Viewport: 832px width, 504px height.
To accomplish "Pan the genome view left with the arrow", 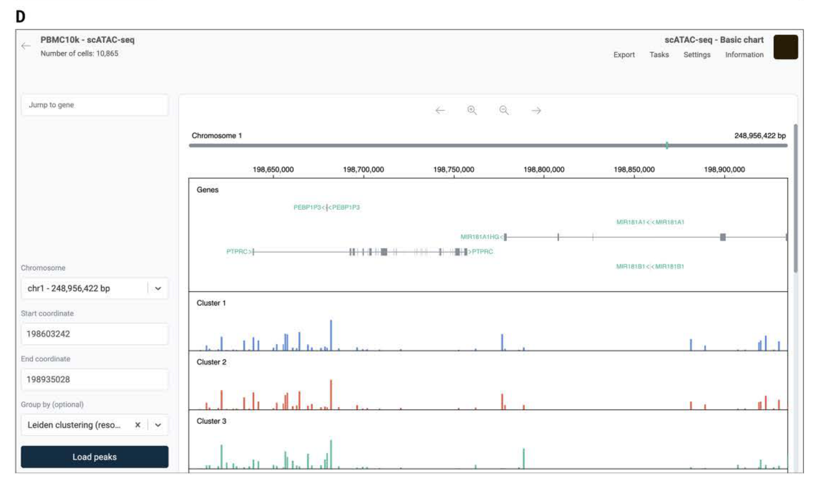I will click(440, 110).
